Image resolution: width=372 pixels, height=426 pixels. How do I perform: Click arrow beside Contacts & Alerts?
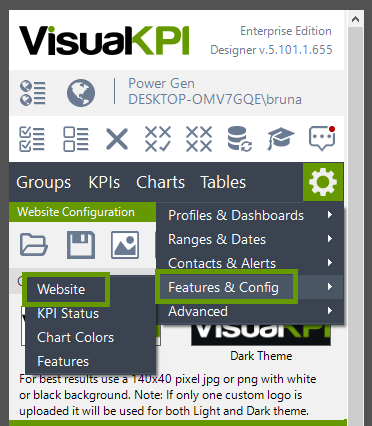coord(330,263)
